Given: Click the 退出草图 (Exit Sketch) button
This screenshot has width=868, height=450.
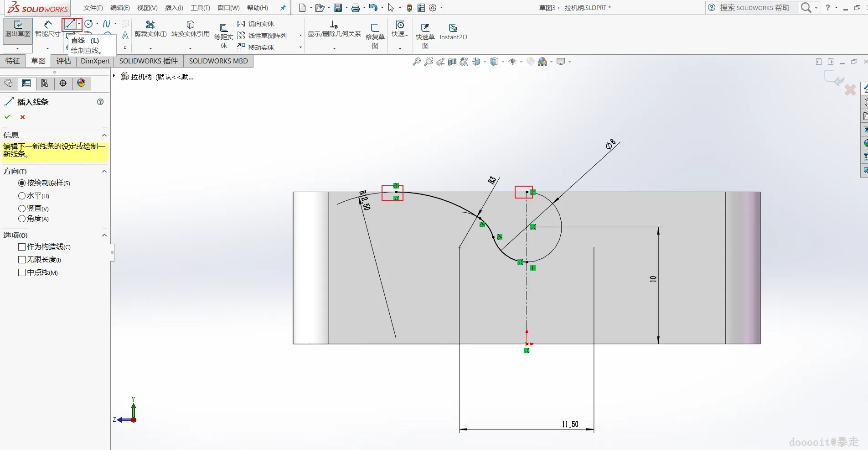Looking at the screenshot, I should (x=18, y=29).
